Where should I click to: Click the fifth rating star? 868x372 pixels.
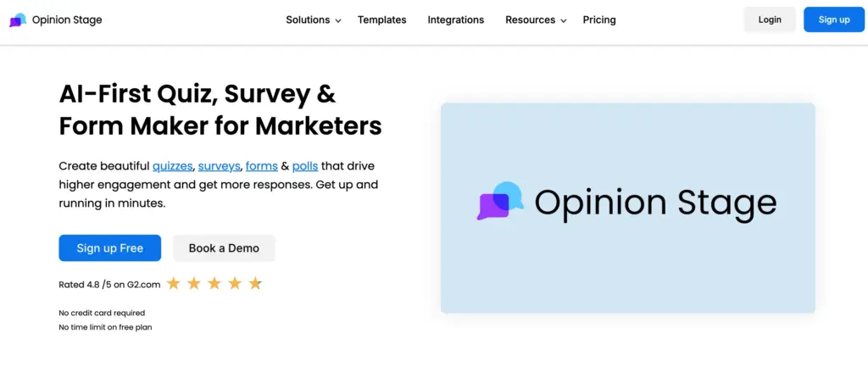click(x=255, y=284)
